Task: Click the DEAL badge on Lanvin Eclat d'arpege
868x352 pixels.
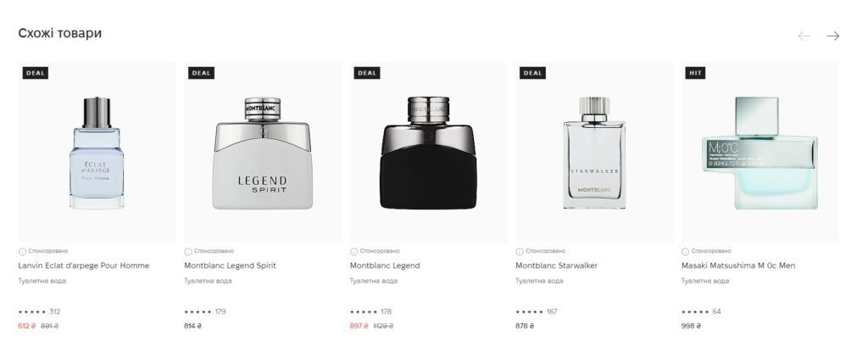Action: [x=36, y=73]
